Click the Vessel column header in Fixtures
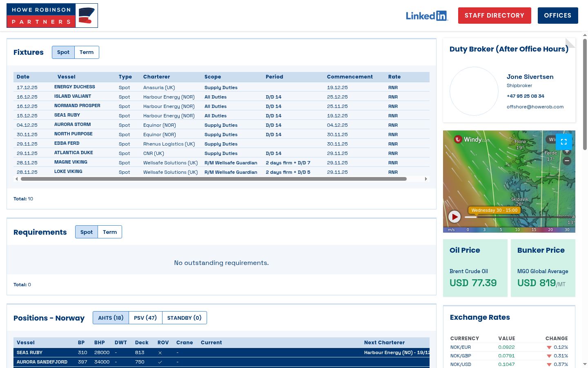 67,77
